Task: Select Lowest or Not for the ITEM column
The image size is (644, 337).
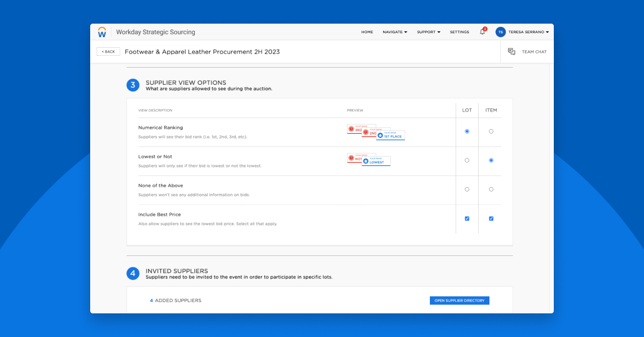Action: 491,160
